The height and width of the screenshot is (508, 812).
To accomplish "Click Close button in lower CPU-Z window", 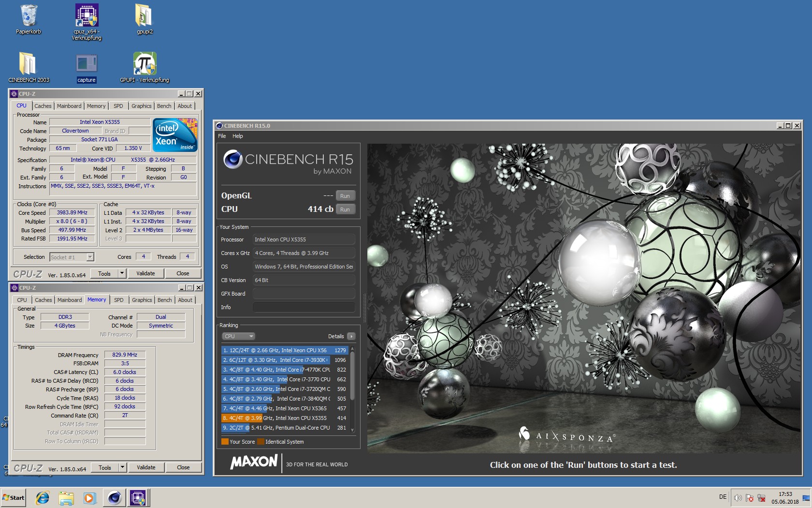I will pos(183,467).
